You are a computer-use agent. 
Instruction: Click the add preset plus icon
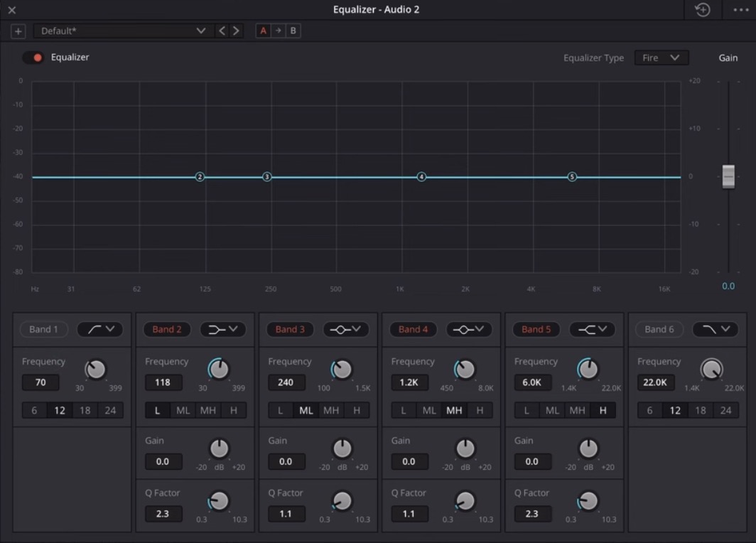pyautogui.click(x=17, y=31)
